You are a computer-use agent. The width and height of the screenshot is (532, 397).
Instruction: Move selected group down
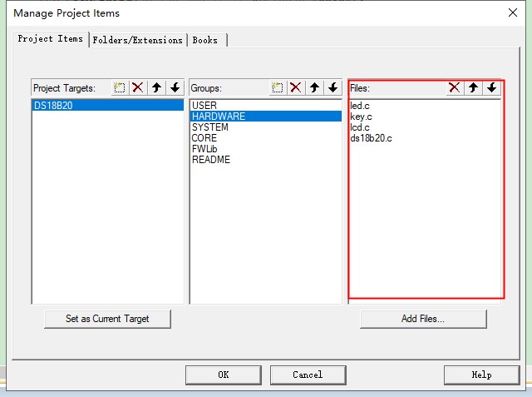pyautogui.click(x=333, y=88)
